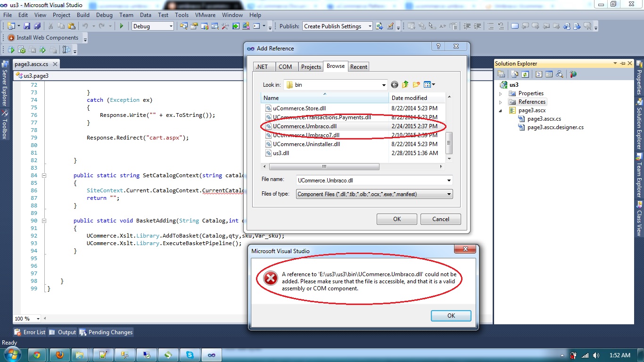Click the toggle bookmark icon in text toolbar

tap(515, 26)
